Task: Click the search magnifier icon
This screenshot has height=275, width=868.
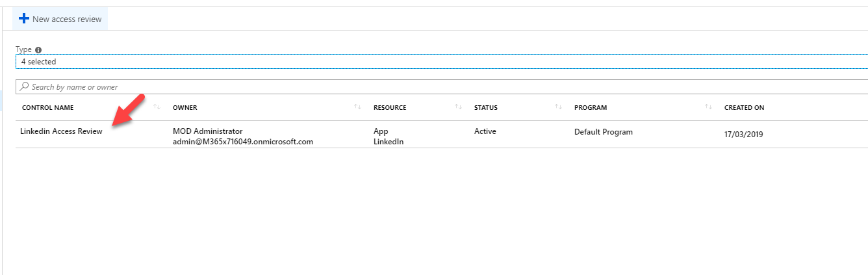Action: 25,86
